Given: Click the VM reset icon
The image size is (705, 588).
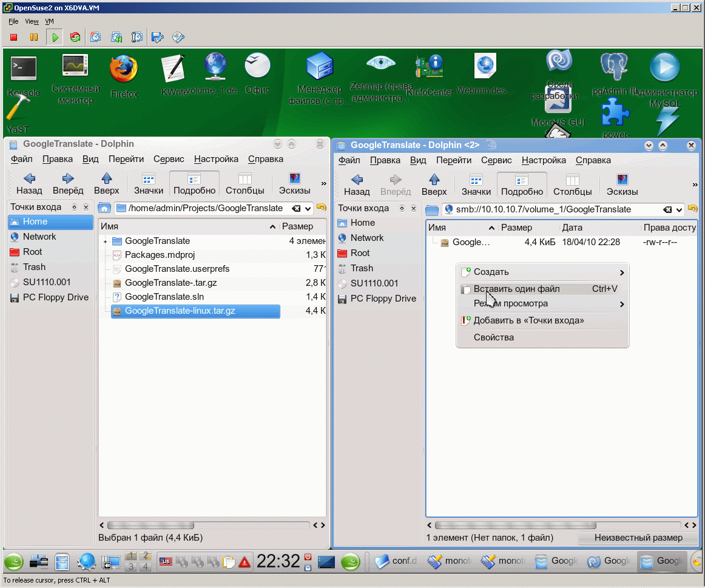Looking at the screenshot, I should coord(75,37).
